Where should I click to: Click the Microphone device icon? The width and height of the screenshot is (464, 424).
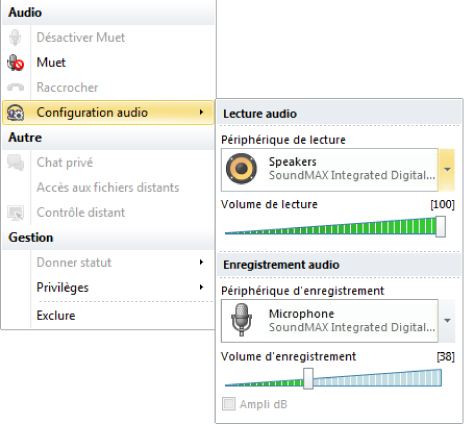(x=241, y=319)
